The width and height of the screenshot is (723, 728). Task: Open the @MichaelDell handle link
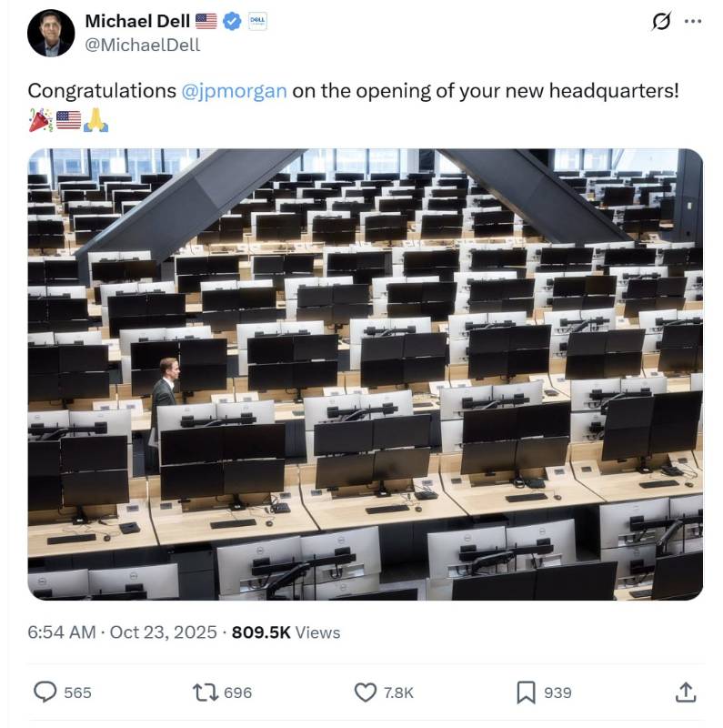[143, 45]
